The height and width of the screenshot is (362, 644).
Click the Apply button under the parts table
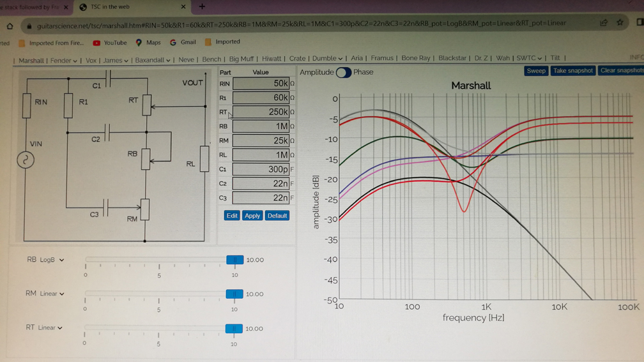[252, 216]
